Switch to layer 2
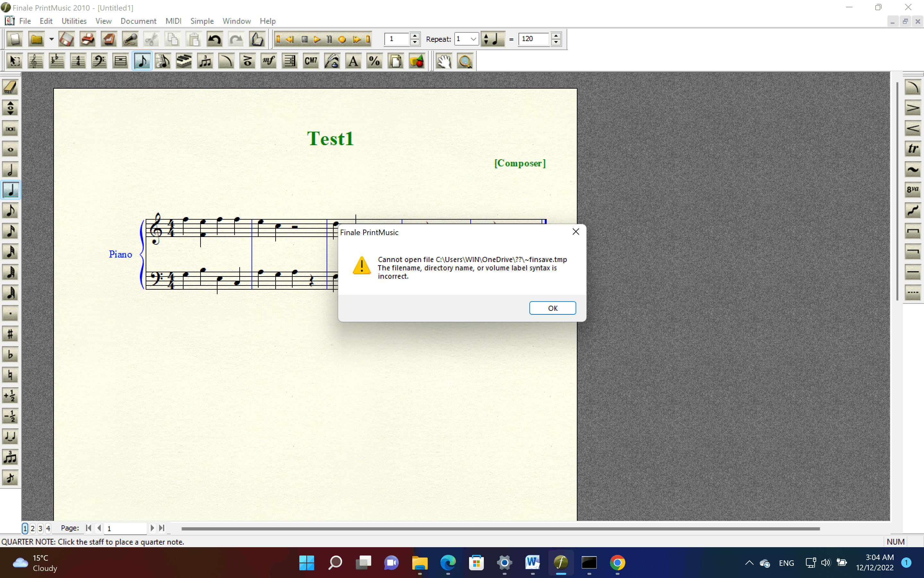The width and height of the screenshot is (924, 578). [x=32, y=528]
